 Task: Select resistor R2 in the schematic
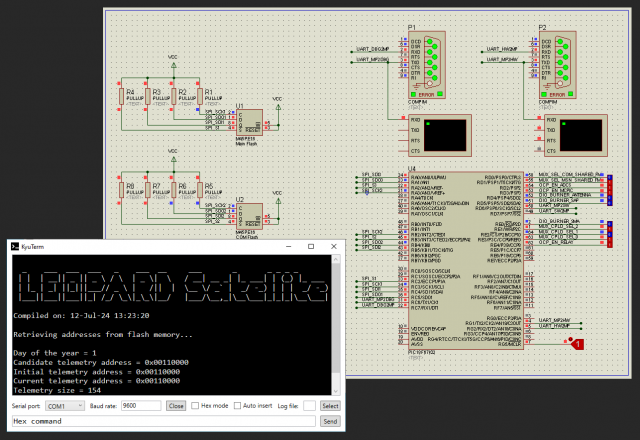coord(174,97)
